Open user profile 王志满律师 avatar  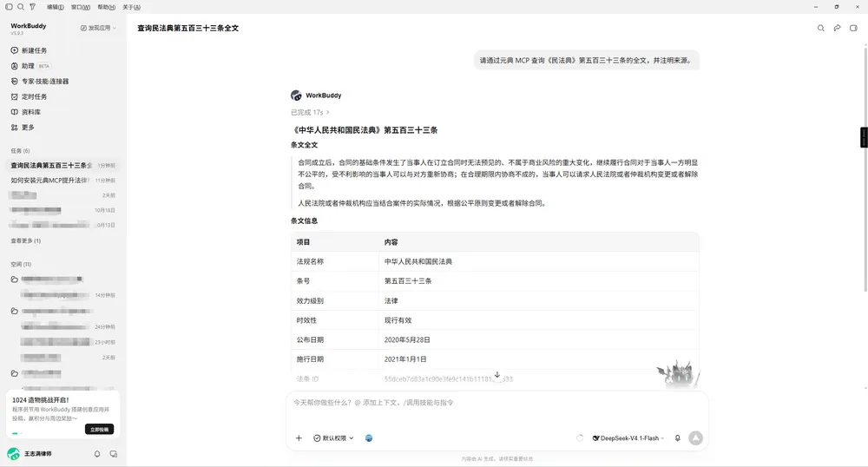pyautogui.click(x=13, y=454)
